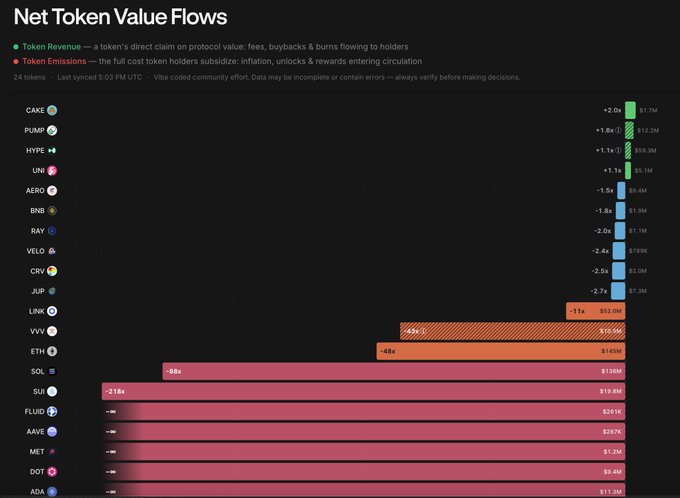680x498 pixels.
Task: Click the red Token Emissions legend dot
Action: [x=16, y=62]
